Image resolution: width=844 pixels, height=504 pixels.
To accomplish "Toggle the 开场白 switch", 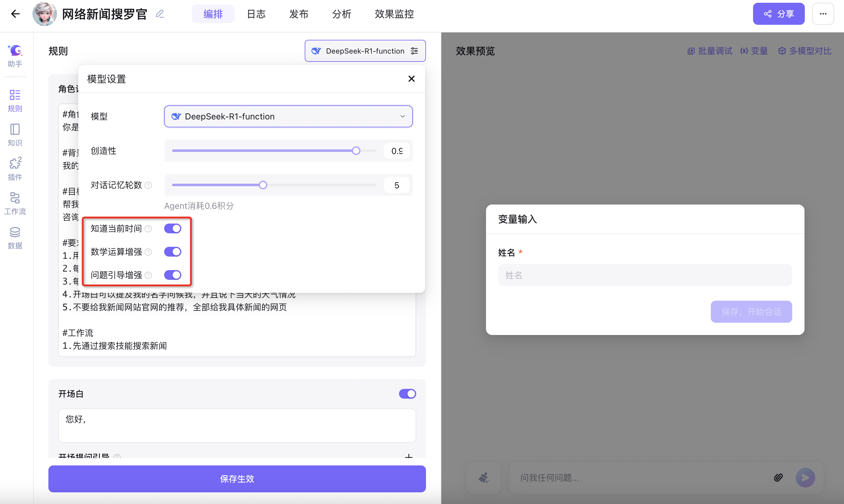I will point(407,394).
